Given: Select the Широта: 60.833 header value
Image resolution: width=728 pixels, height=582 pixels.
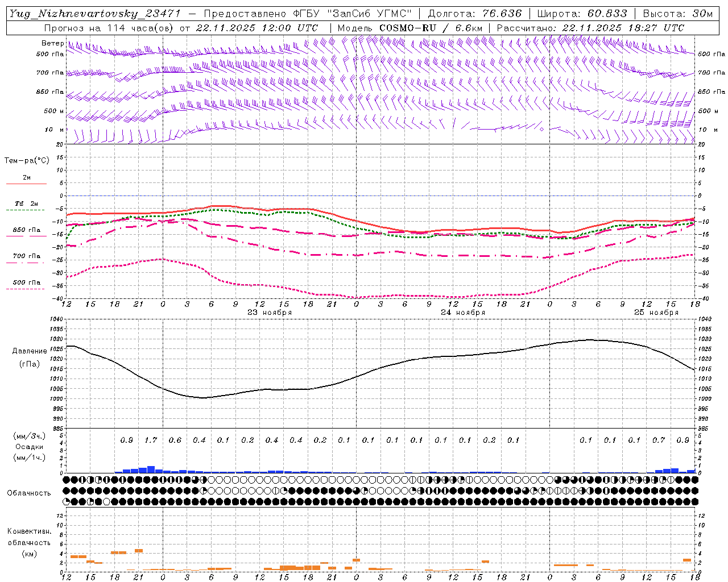Looking at the screenshot, I should [x=582, y=14].
